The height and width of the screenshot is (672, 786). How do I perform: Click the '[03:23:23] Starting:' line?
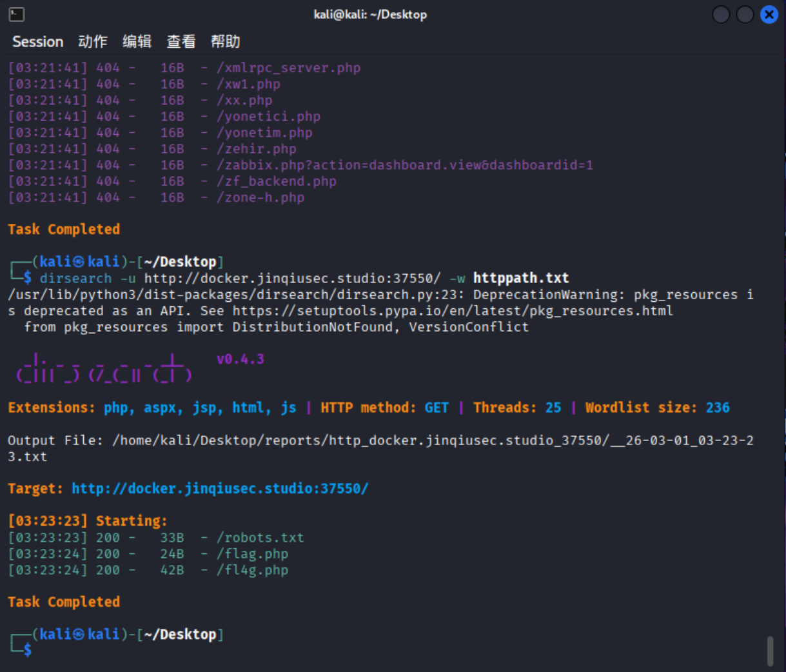[88, 521]
